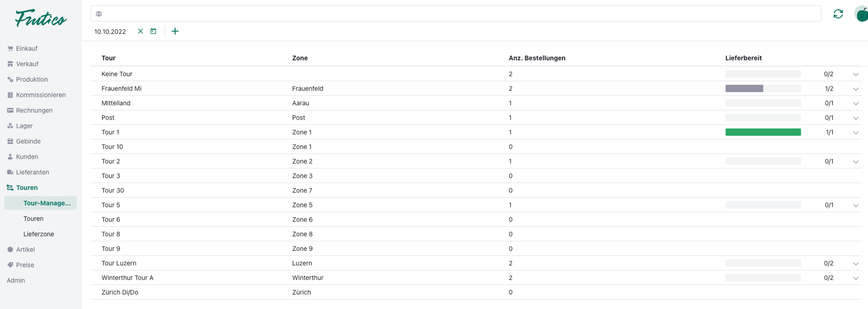Image resolution: width=868 pixels, height=309 pixels.
Task: Open the Admin link in sidebar
Action: click(16, 281)
